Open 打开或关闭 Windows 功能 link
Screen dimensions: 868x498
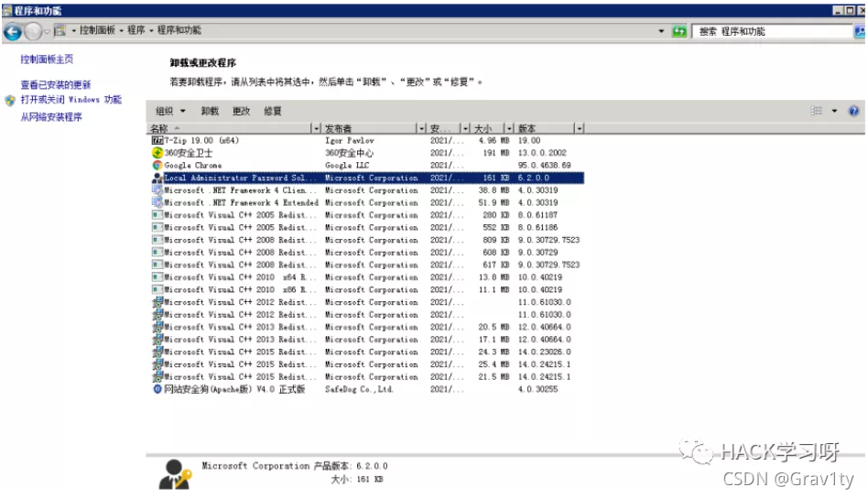tap(71, 100)
